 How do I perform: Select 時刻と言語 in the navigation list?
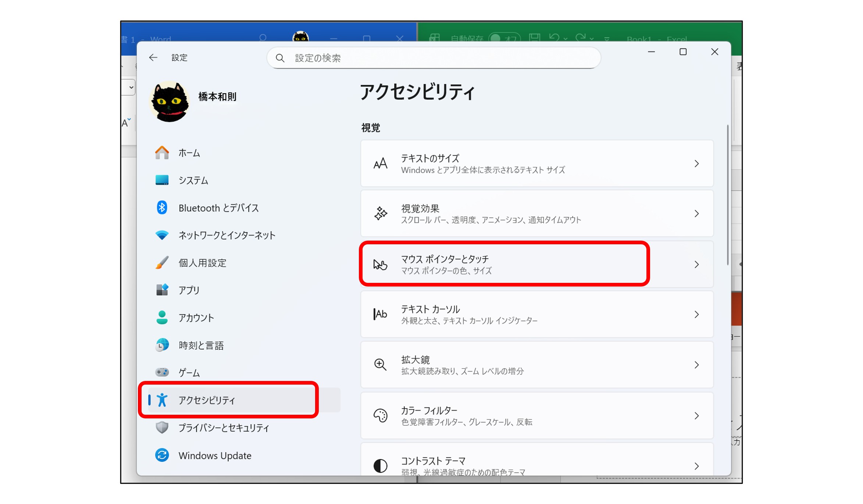click(201, 345)
